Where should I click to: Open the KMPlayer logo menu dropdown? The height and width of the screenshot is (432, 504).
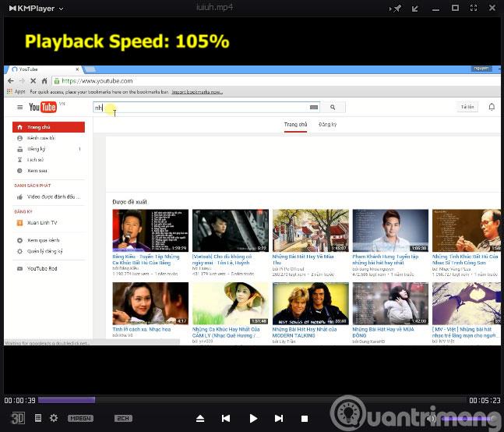click(36, 9)
